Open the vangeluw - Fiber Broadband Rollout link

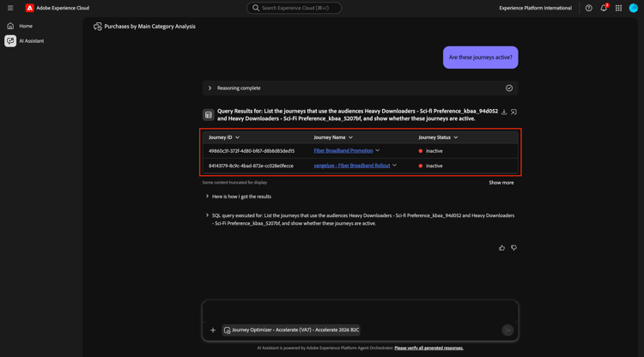[x=352, y=166]
